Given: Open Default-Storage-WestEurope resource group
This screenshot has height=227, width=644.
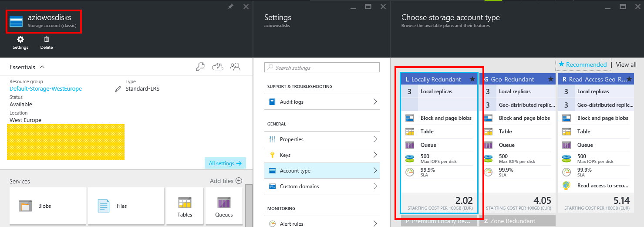Looking at the screenshot, I should tap(46, 88).
